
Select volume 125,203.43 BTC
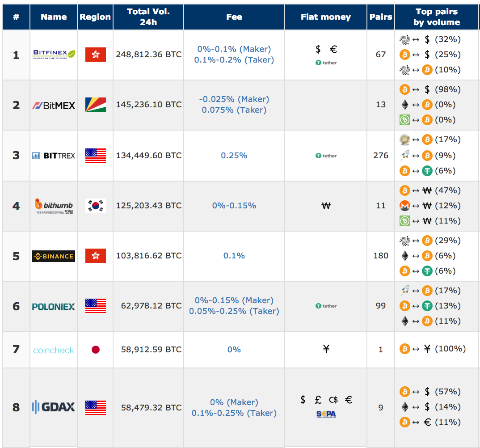coord(149,206)
